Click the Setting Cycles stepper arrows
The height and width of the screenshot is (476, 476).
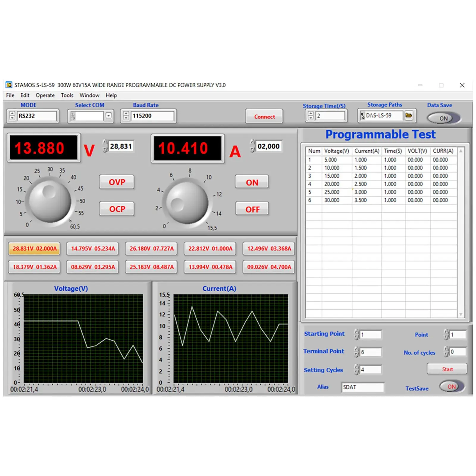point(357,370)
